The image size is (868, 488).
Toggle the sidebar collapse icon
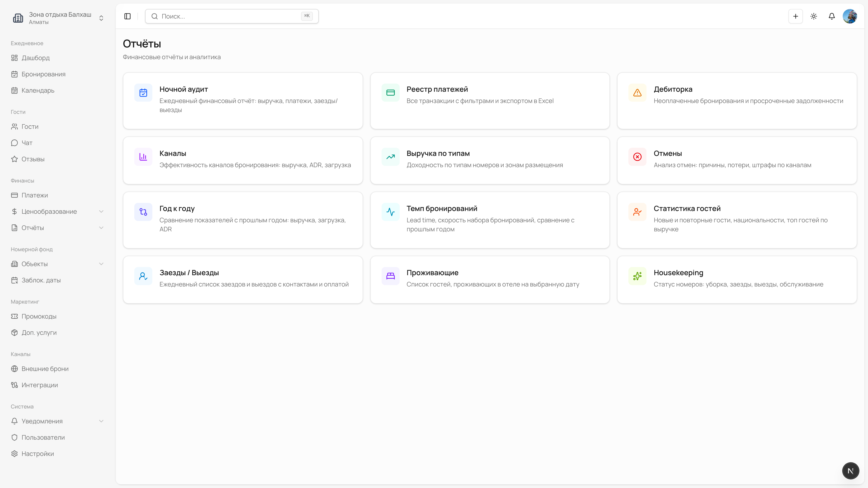pyautogui.click(x=127, y=16)
